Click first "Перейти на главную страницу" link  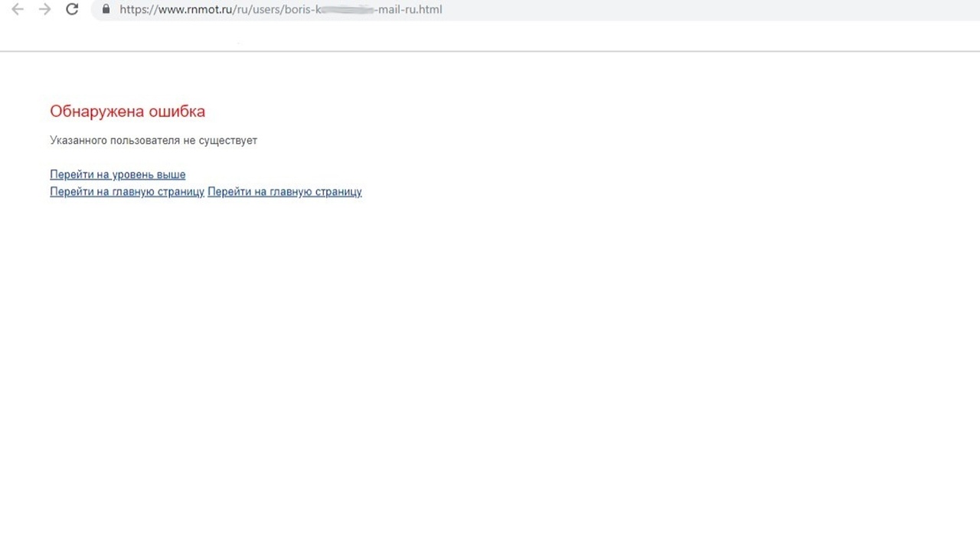coord(126,191)
